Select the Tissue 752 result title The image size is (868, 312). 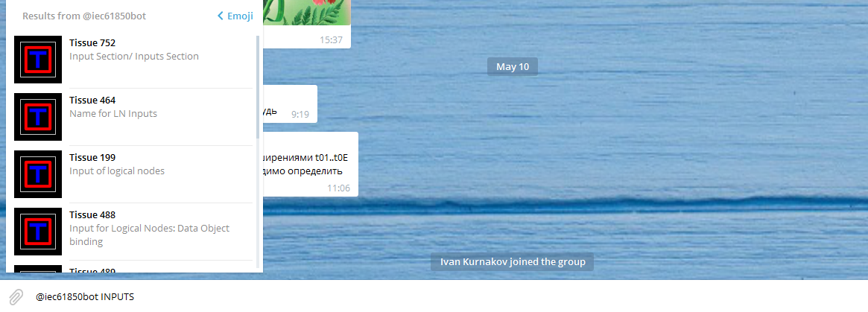click(x=92, y=42)
